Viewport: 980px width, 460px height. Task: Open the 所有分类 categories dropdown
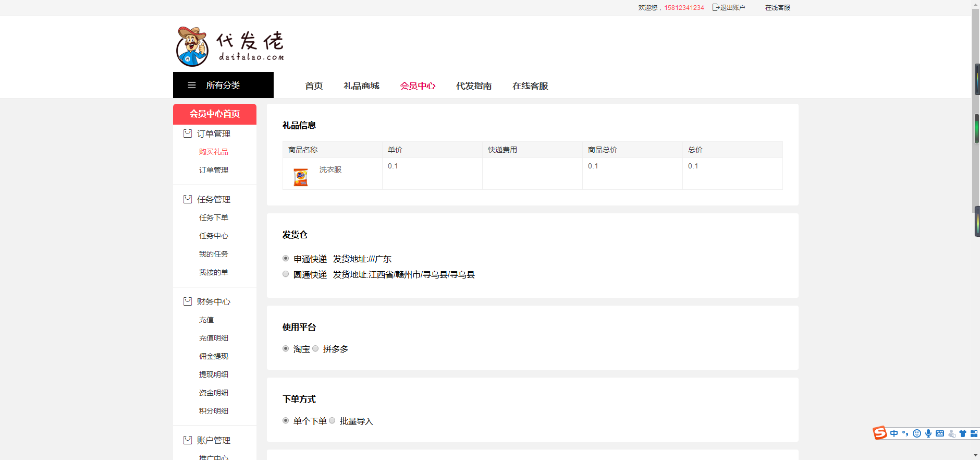click(223, 85)
